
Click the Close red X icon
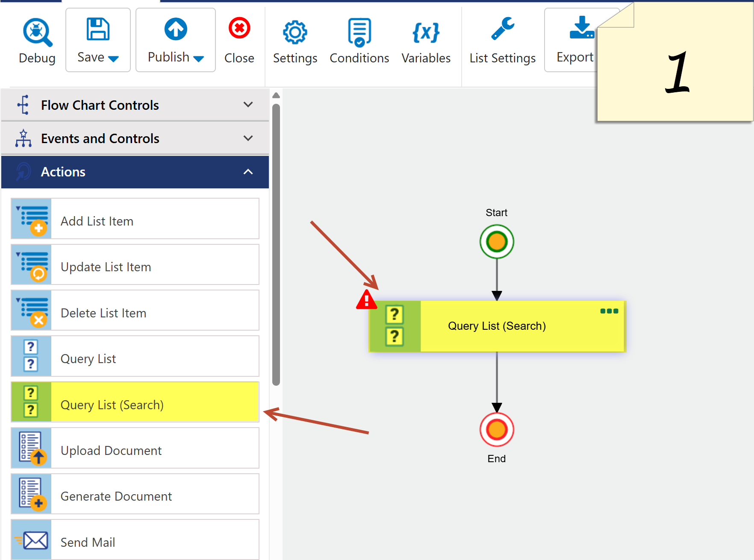[239, 29]
